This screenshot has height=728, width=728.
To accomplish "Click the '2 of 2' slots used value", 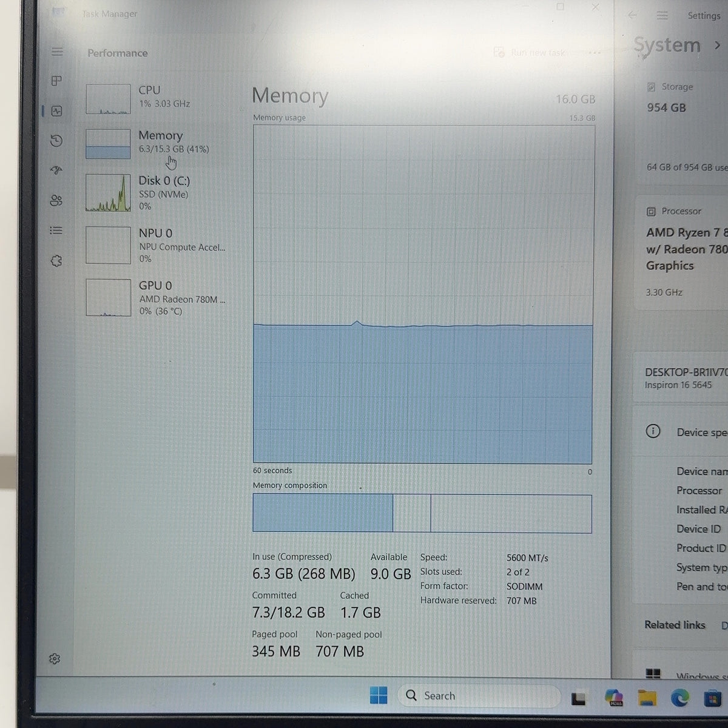I will click(518, 572).
